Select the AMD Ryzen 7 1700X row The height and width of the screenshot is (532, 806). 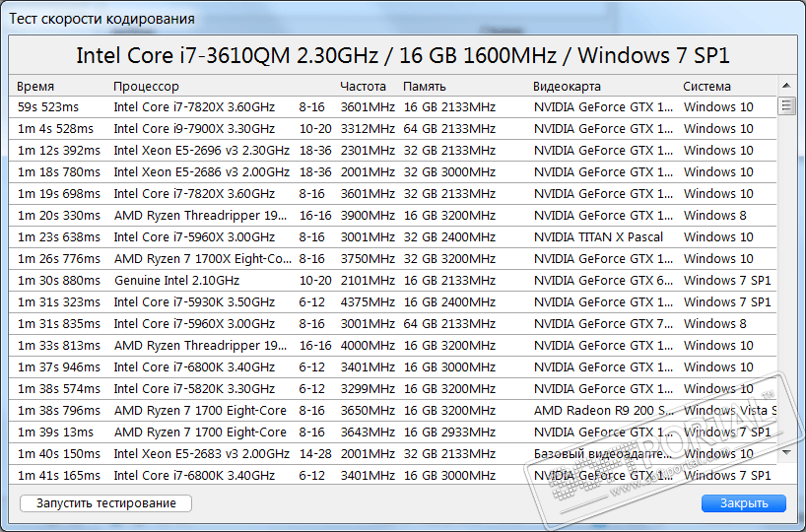click(392, 258)
